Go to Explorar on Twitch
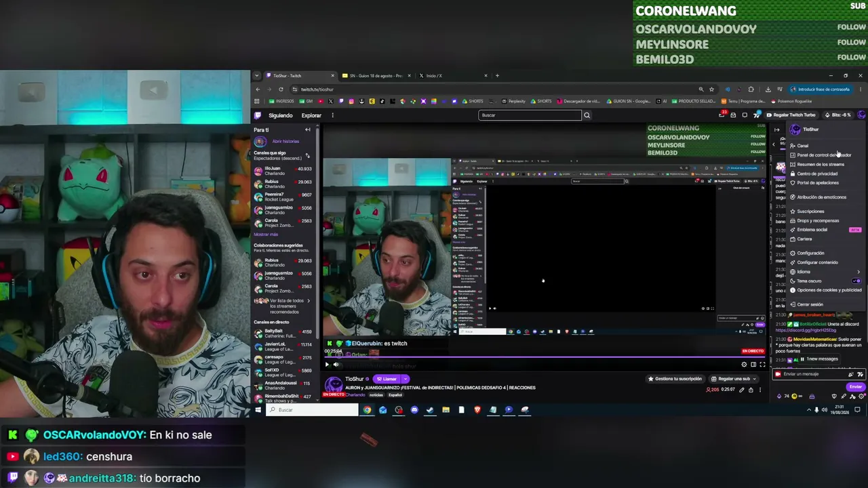This screenshot has width=868, height=488. [x=311, y=115]
